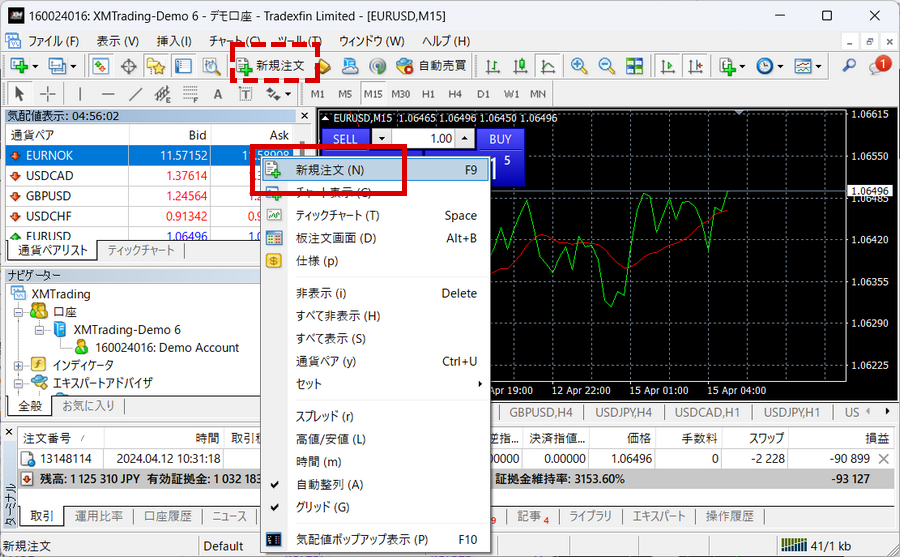
Task: Switch to M5 timeframe
Action: 345,94
